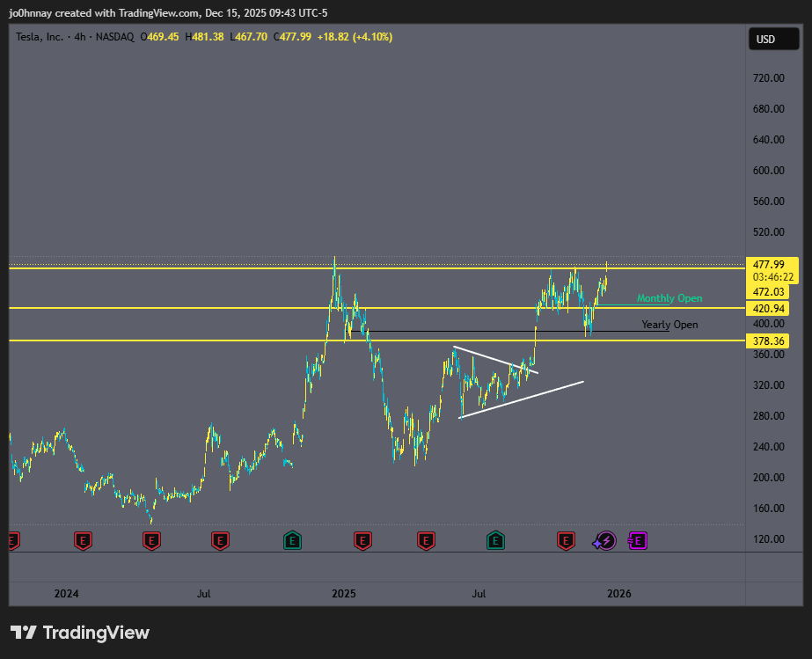Screen dimensions: 812x659
Task: Click the 420.94 horizontal line price label
Action: click(768, 309)
